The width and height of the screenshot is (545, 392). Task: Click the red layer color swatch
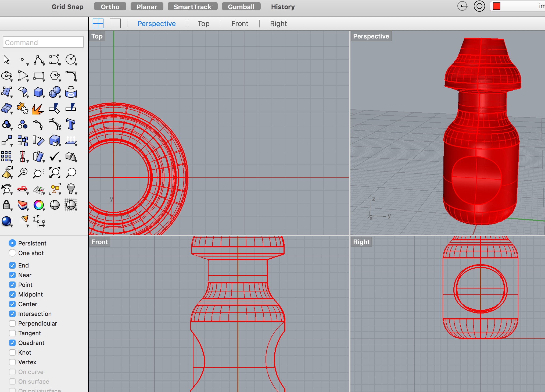click(497, 6)
